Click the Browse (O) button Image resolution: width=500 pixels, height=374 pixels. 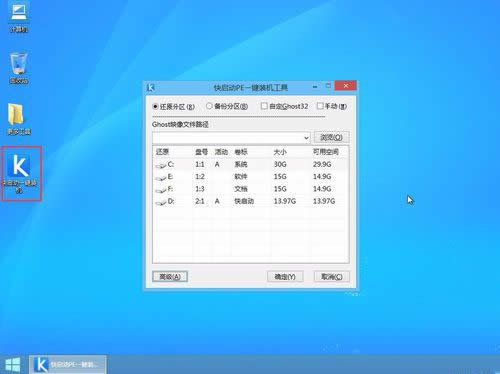pyautogui.click(x=331, y=137)
